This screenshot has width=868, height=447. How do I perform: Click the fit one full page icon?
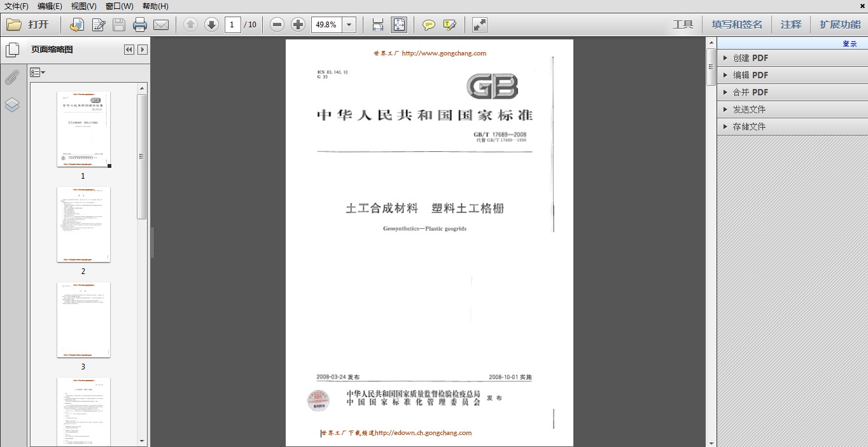pyautogui.click(x=399, y=25)
